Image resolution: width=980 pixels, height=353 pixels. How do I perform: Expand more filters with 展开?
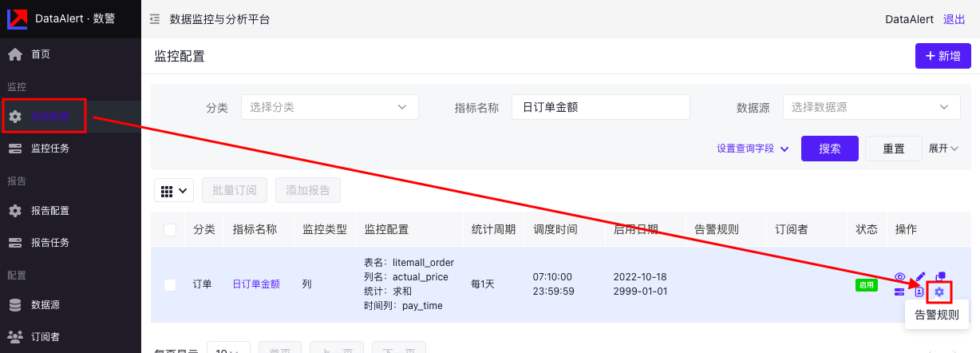[944, 149]
